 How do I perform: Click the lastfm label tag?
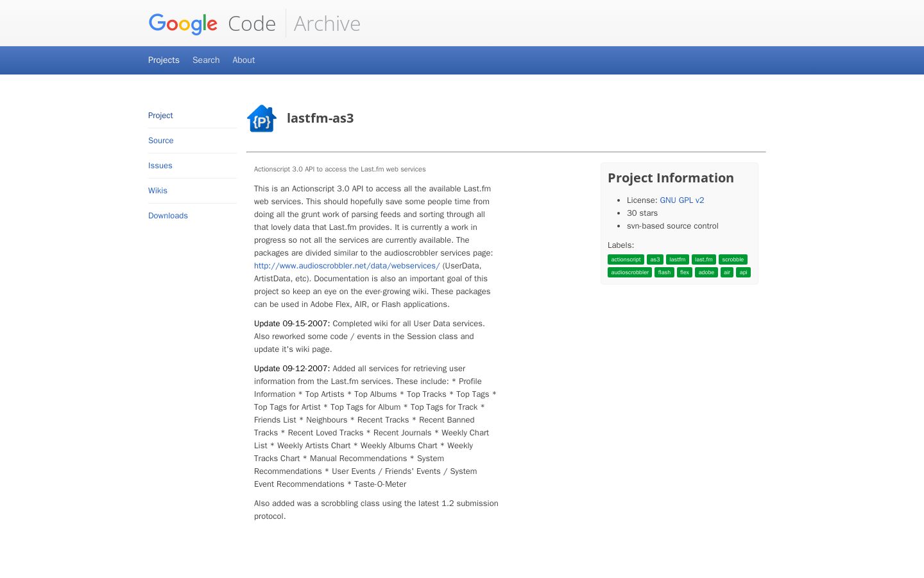pos(678,259)
